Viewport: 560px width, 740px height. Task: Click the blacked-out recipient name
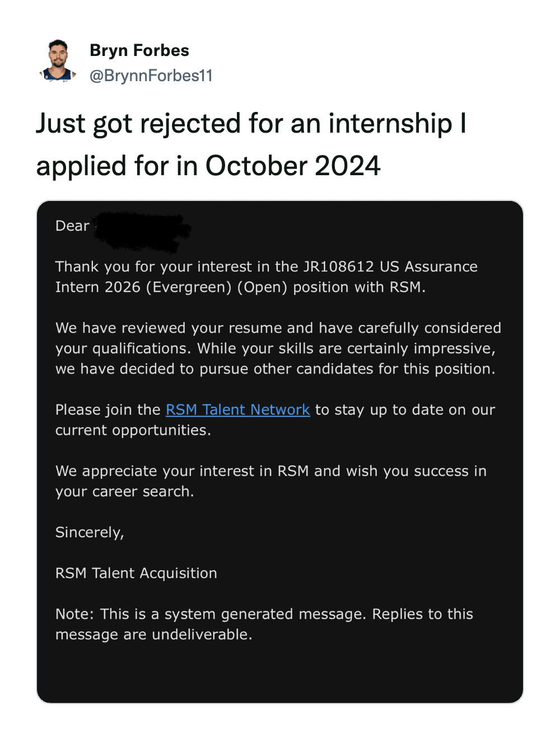[x=143, y=230]
